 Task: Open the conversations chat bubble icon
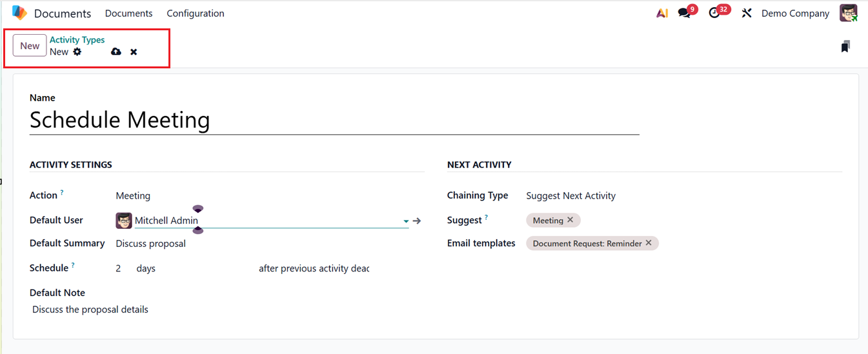click(x=684, y=13)
